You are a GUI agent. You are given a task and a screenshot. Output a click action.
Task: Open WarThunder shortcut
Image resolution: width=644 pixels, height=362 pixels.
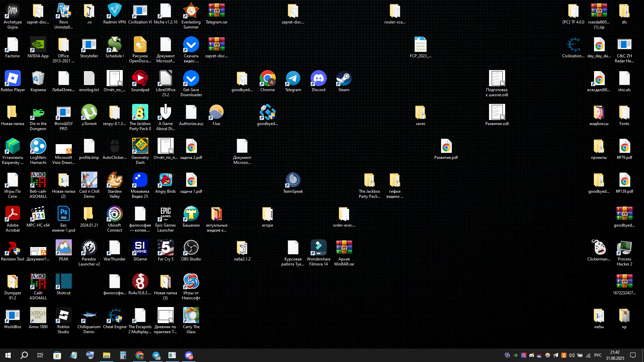tap(115, 251)
